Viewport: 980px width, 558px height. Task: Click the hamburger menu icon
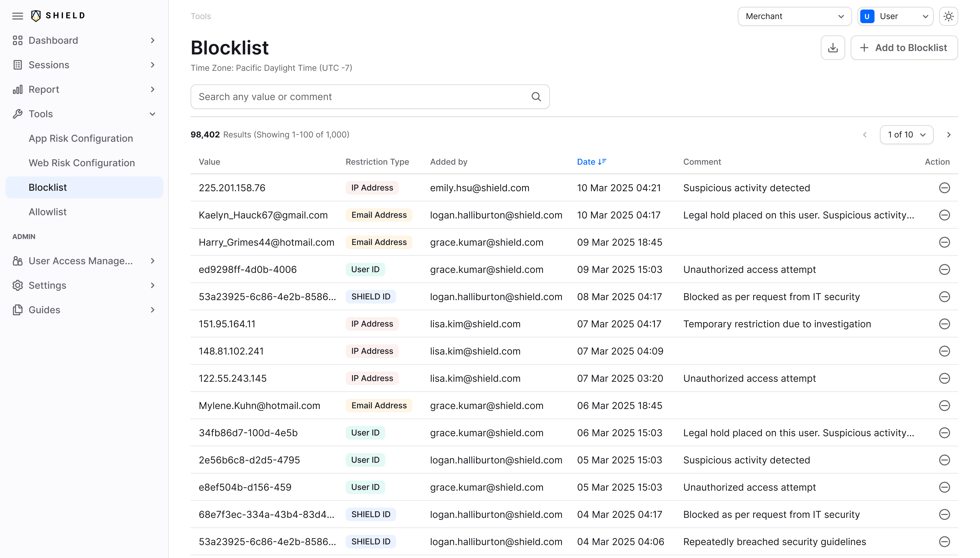click(18, 16)
